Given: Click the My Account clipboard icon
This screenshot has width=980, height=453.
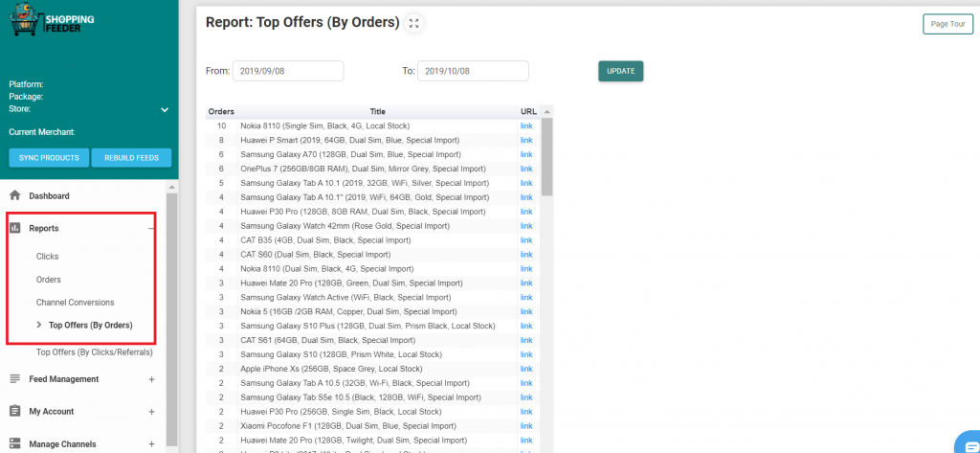Looking at the screenshot, I should [15, 411].
